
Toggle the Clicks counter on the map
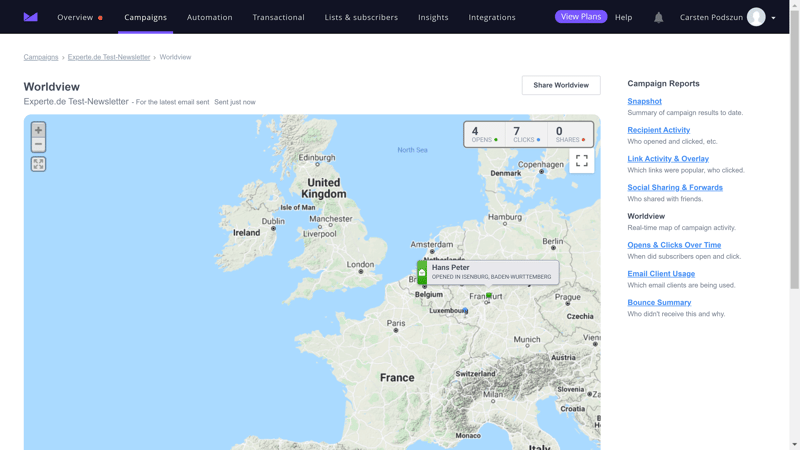pyautogui.click(x=526, y=134)
